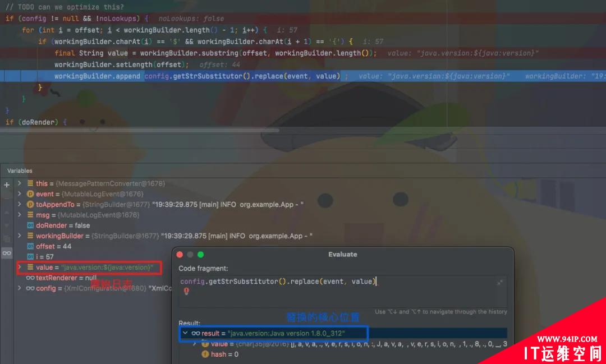Click the 'Evaluate' dialog title text
This screenshot has width=606, height=364.
[342, 254]
